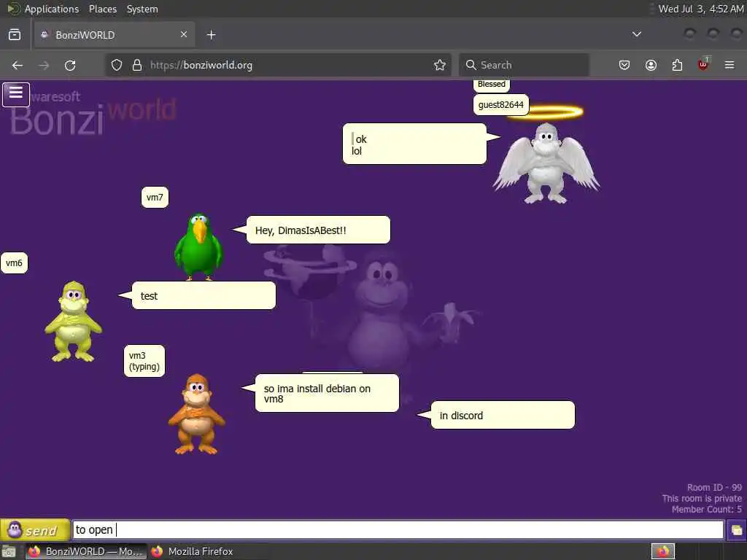Open the extensions puzzle icon

click(677, 65)
